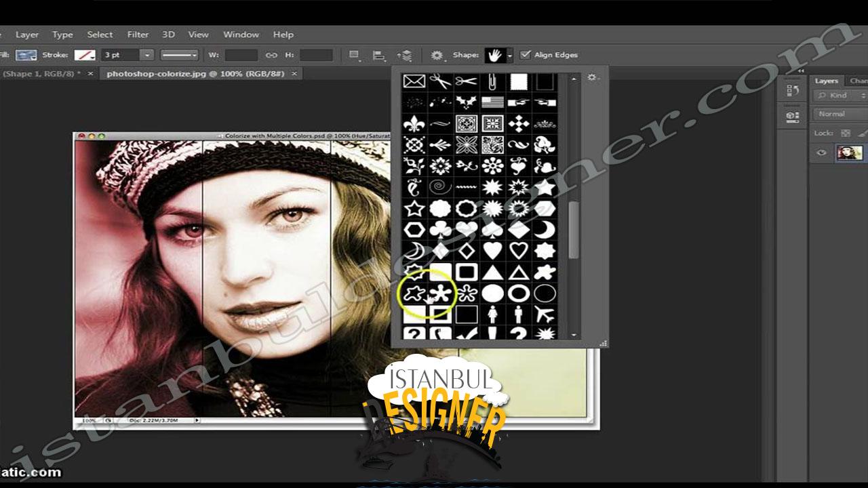868x488 pixels.
Task: Open geometry options gear in options bar
Action: coord(437,55)
